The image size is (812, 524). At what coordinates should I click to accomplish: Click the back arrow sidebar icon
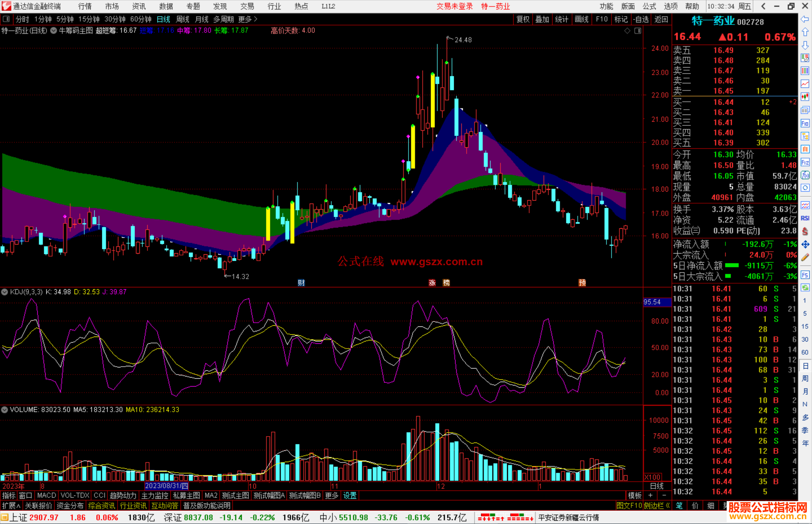[x=805, y=19]
